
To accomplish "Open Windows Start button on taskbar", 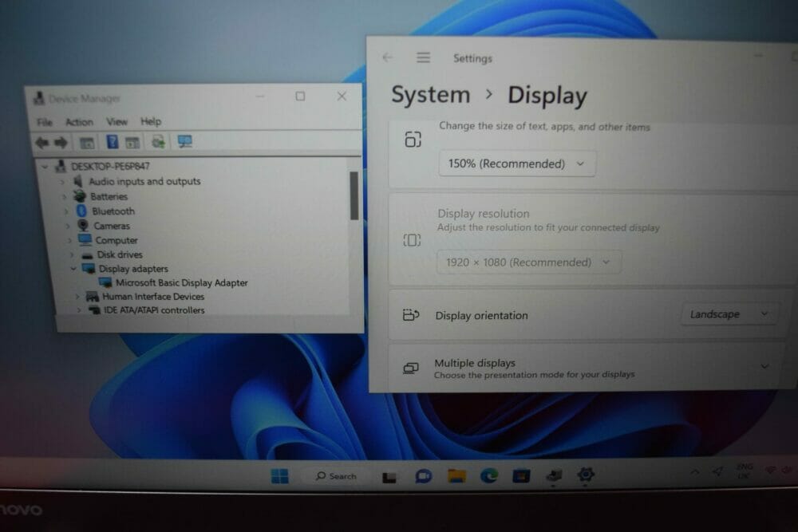I will (x=280, y=476).
